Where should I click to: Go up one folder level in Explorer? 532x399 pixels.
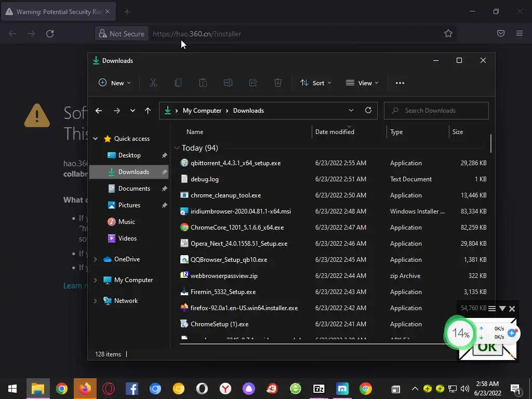tap(148, 111)
